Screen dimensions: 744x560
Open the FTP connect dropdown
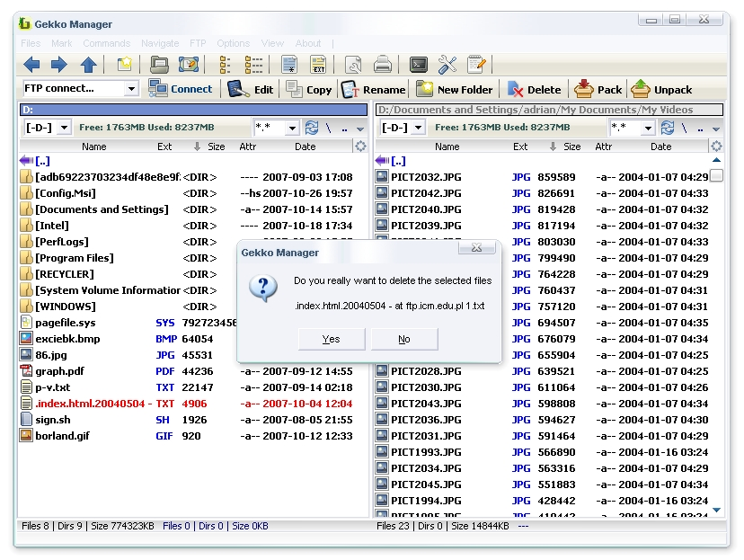pos(131,88)
